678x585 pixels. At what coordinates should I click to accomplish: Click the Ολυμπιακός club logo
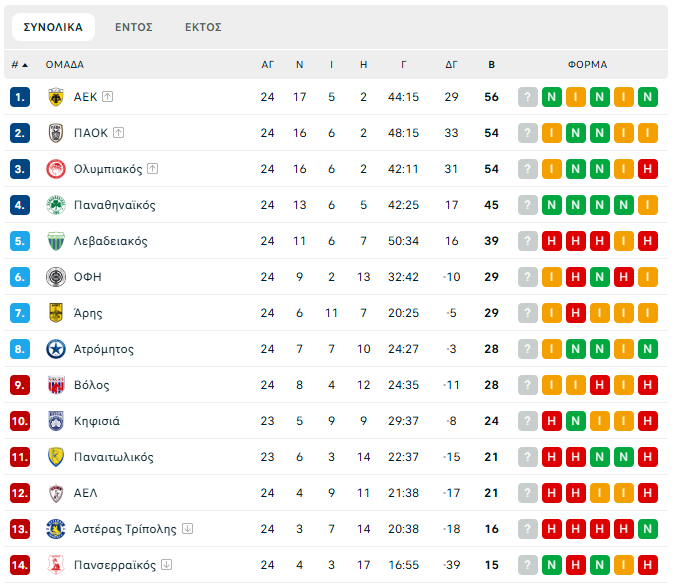point(56,169)
